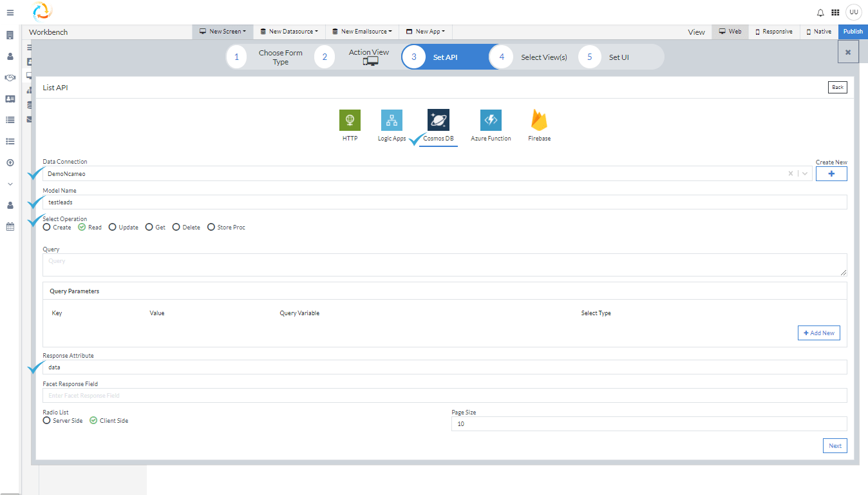Viewport: 868px width, 495px height.
Task: Click the Publish button
Action: [853, 32]
